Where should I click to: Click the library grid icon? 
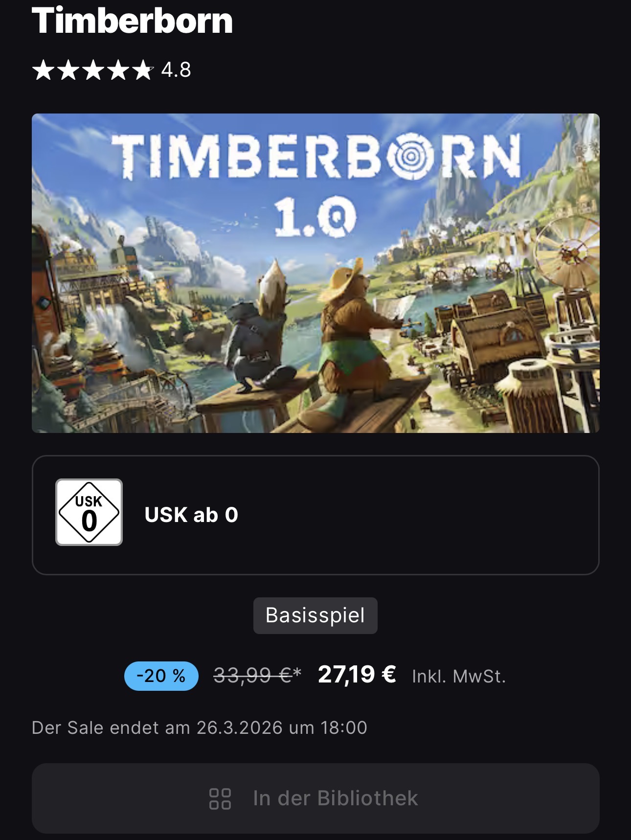220,798
